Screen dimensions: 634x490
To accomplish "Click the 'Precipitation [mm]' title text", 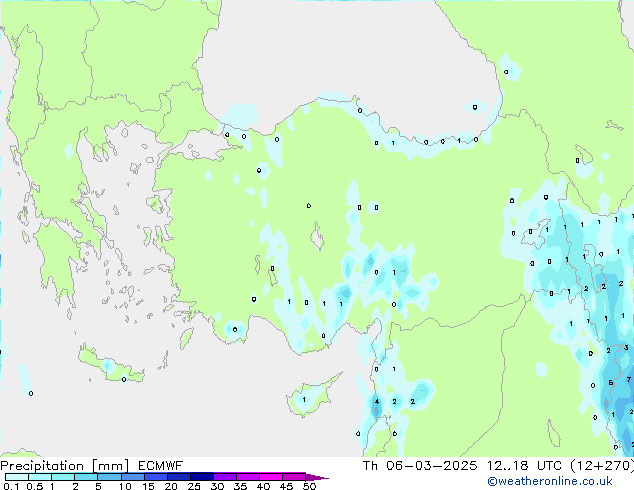I will point(65,466).
